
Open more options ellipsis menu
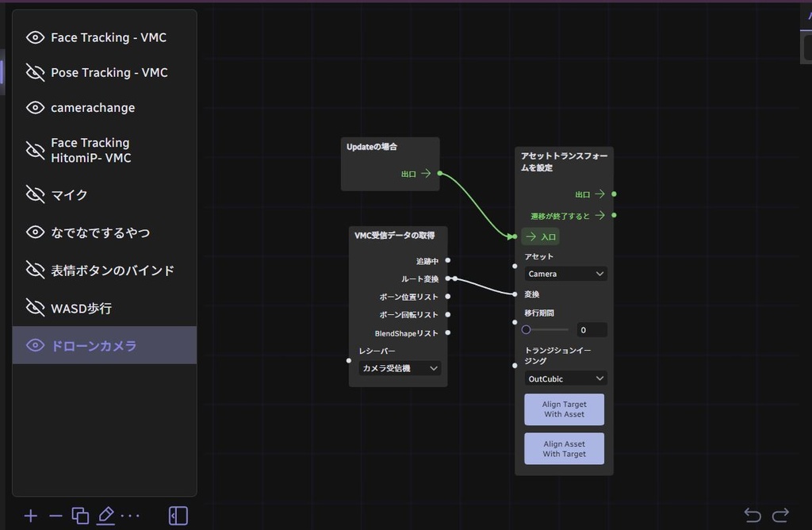130,516
